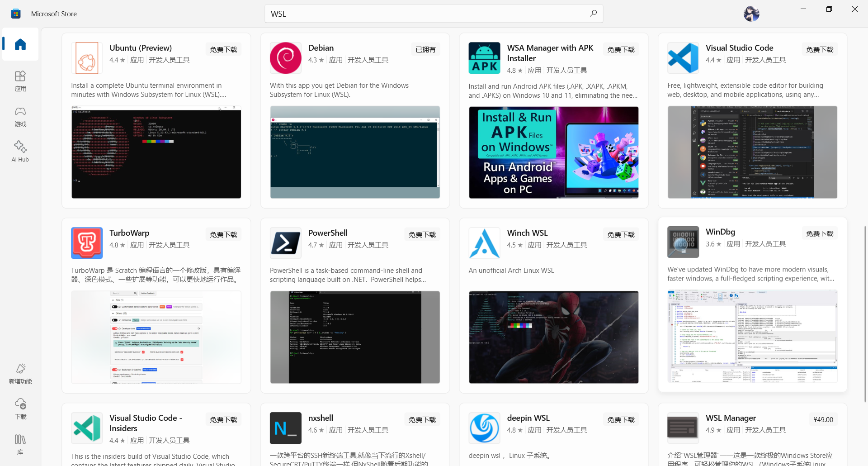Screen dimensions: 868x466
Task: Open the Winch WSL Spider-Man screenshot
Action: (x=554, y=337)
